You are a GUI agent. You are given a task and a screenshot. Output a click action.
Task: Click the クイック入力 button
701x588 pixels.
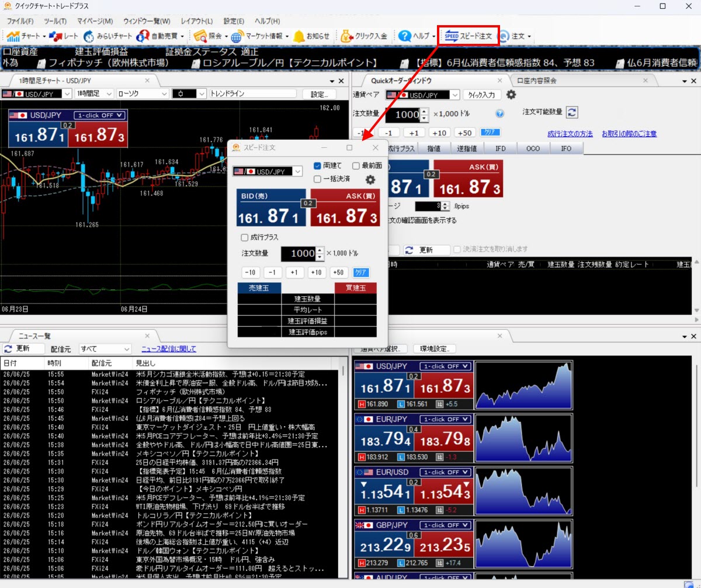(482, 95)
